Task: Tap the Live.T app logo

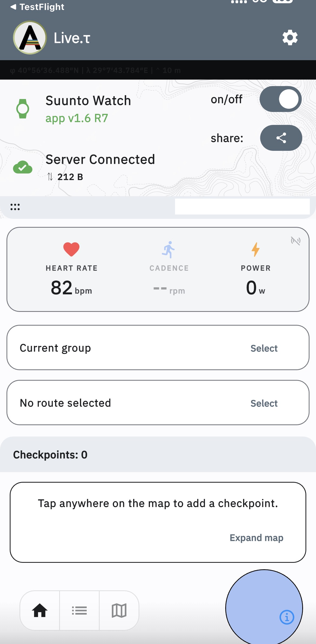Action: click(30, 38)
